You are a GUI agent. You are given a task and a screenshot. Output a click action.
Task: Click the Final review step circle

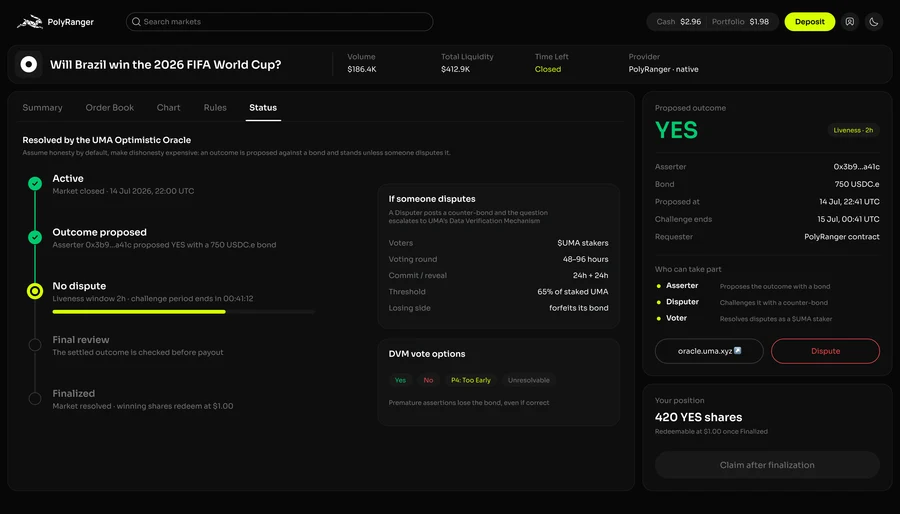pyautogui.click(x=35, y=345)
